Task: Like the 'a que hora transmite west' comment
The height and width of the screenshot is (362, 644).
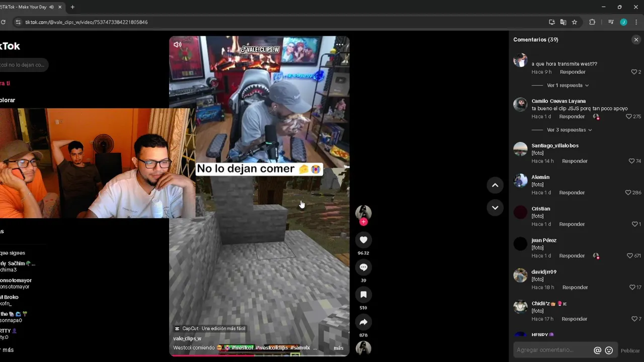Action: [x=634, y=72]
